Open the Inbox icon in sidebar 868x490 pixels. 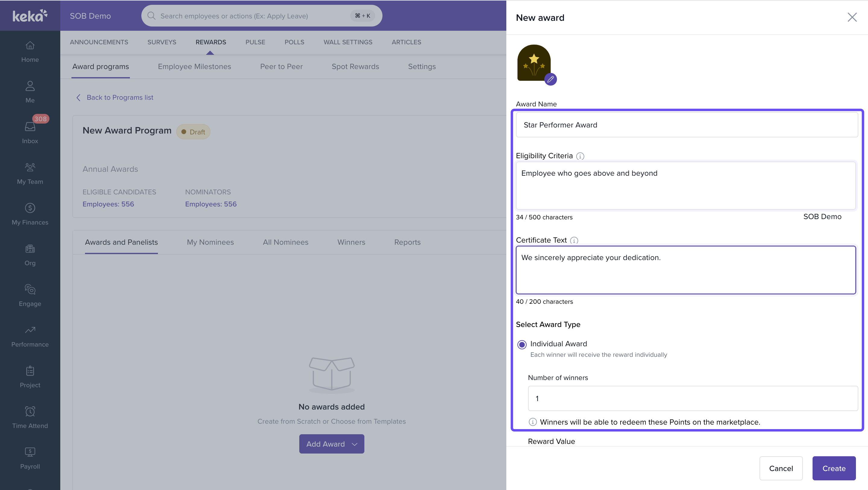tap(30, 127)
